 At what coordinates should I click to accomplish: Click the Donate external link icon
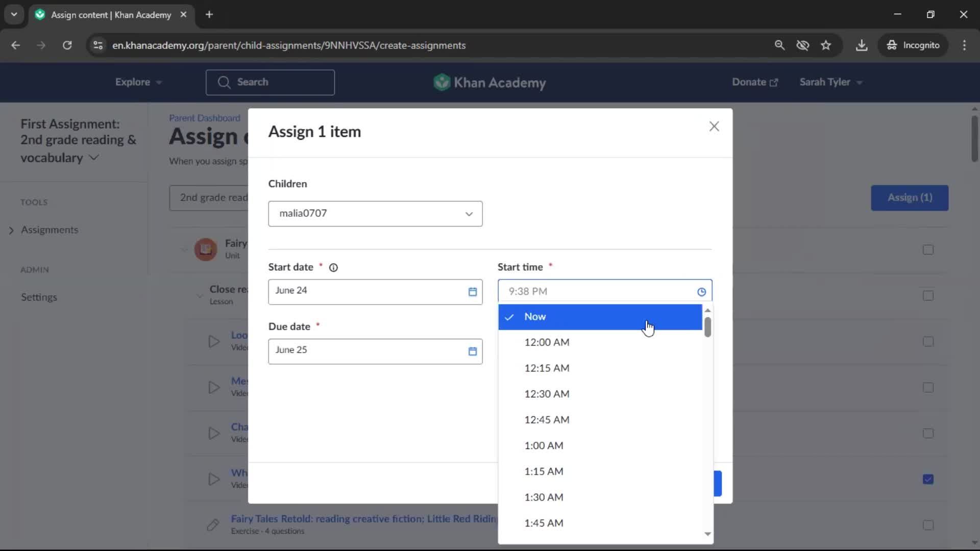click(x=774, y=83)
